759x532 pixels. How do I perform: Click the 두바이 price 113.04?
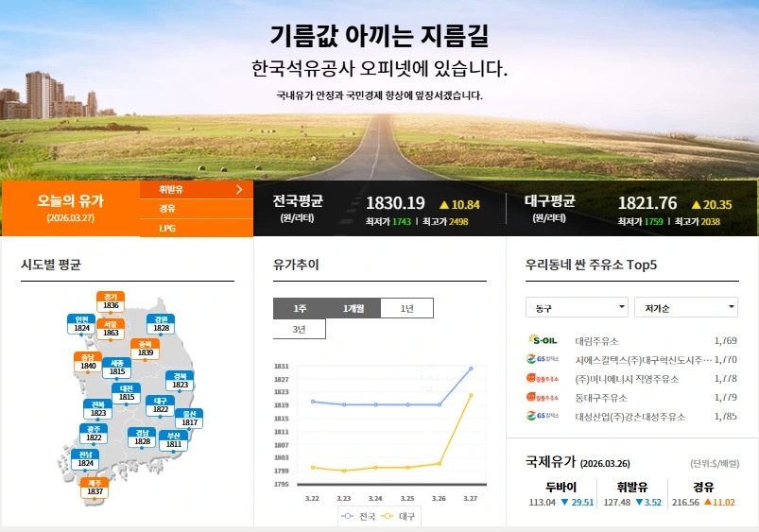click(543, 503)
